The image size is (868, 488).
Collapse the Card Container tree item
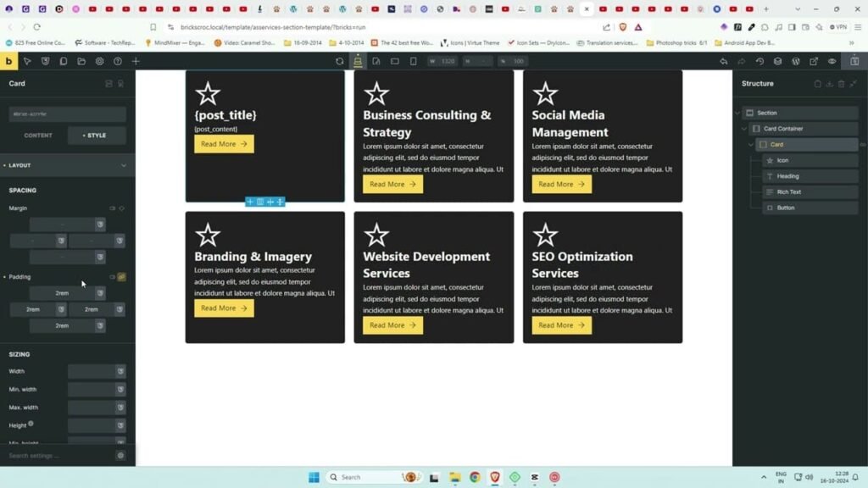[x=744, y=129]
